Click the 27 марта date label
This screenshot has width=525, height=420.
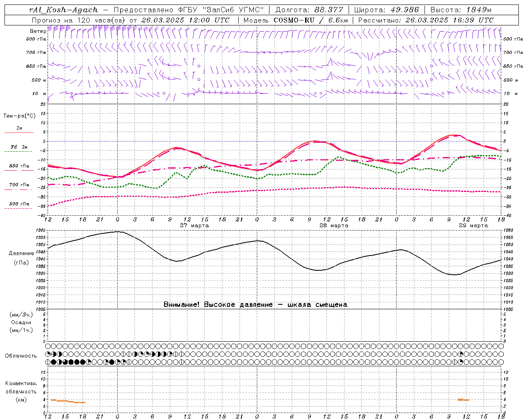click(194, 226)
